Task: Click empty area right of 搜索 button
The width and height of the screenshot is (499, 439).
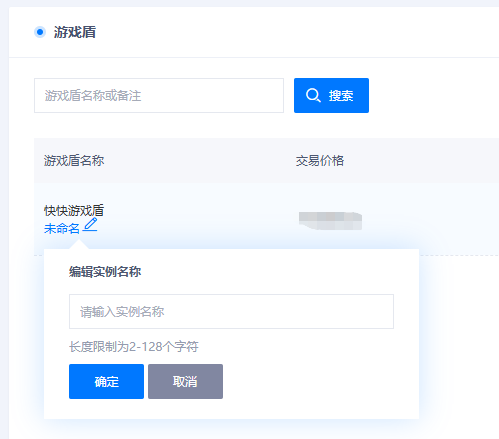Action: (433, 95)
